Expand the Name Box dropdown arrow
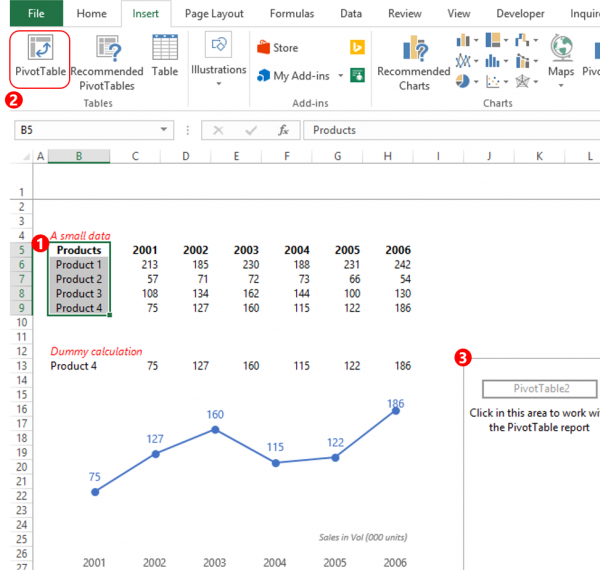 [x=166, y=130]
